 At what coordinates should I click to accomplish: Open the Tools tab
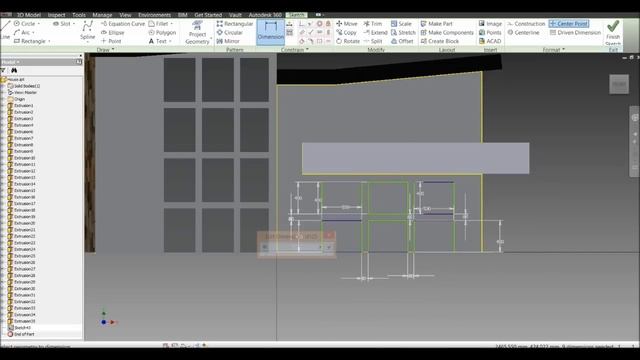[79, 15]
